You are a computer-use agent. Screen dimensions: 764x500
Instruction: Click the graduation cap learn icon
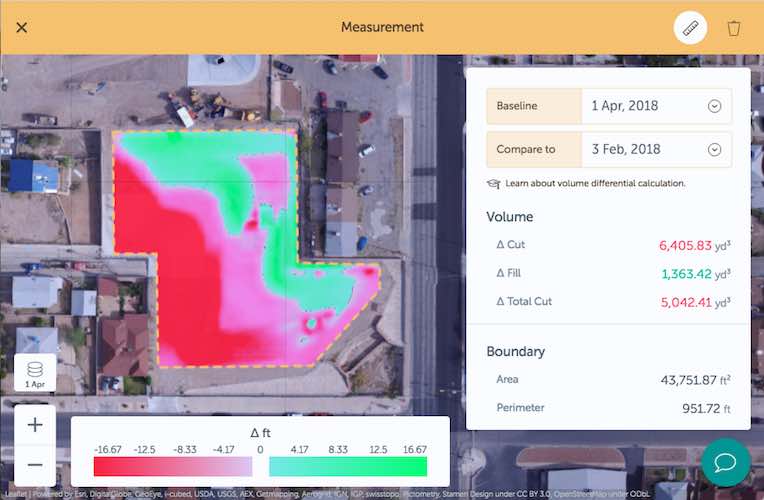[x=493, y=184]
